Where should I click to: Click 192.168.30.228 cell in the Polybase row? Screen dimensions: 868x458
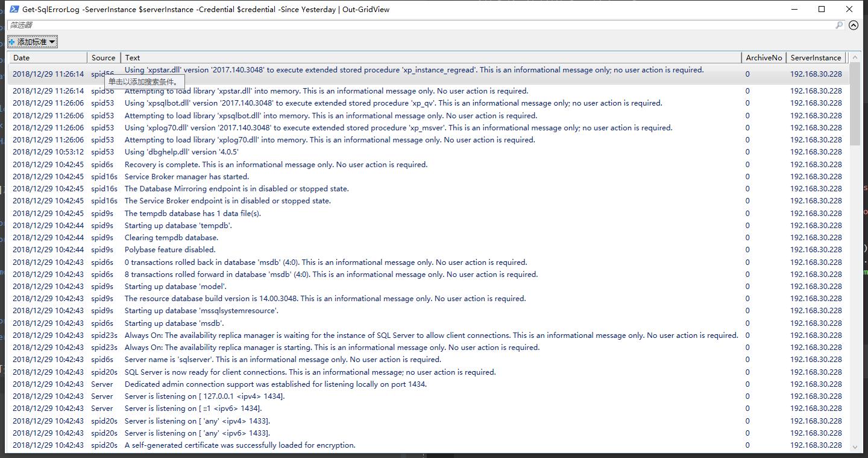pos(816,250)
